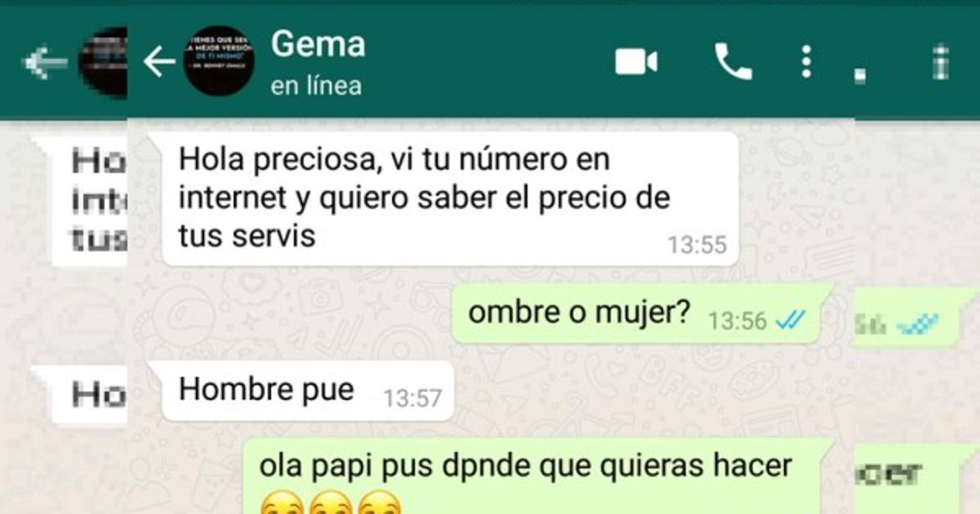Image resolution: width=980 pixels, height=514 pixels.
Task: Select the 'Hola preciosa' message bubble
Action: (x=451, y=199)
